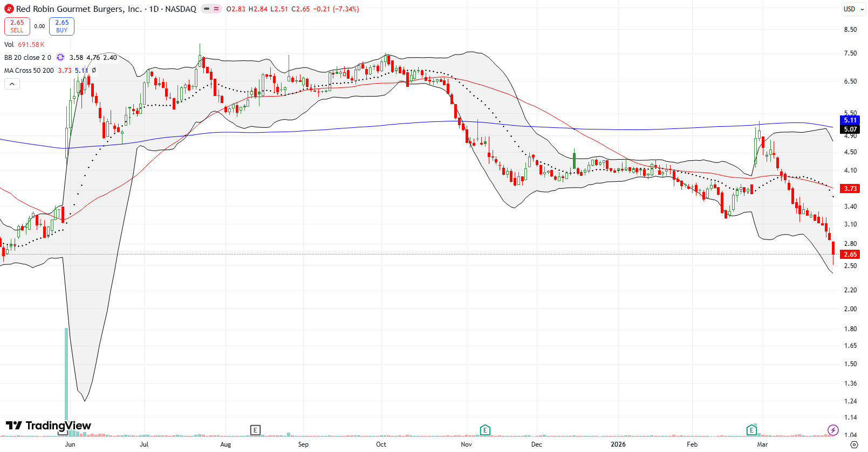Screen dimensions: 868x452
Task: Click the purple refresh icon beside BB indicator
Action: [60, 58]
